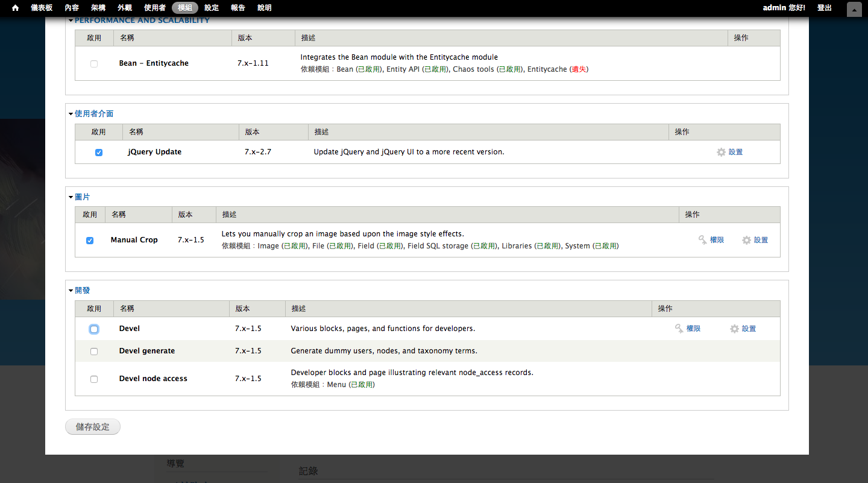Viewport: 868px width, 483px height.
Task: Go to home via house icon
Action: click(15, 8)
